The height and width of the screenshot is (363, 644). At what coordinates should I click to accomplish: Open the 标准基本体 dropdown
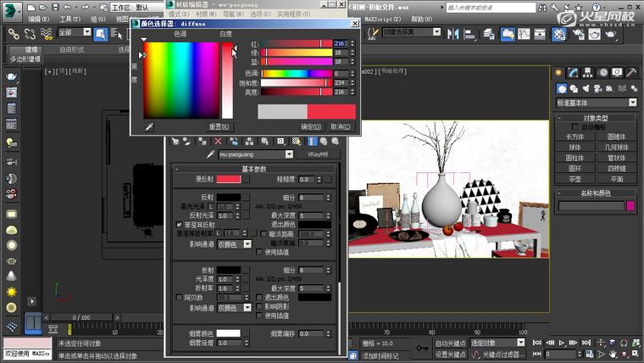coord(631,103)
